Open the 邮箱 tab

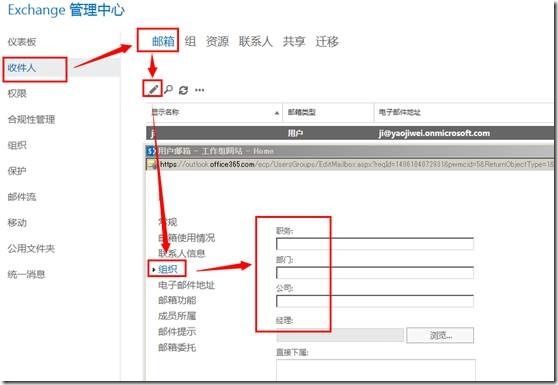[x=163, y=41]
